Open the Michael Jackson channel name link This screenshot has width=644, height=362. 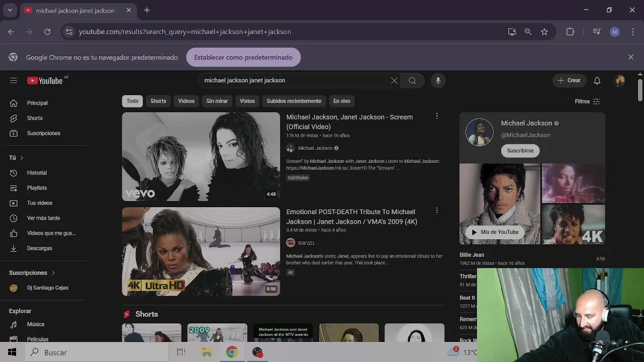pos(526,123)
